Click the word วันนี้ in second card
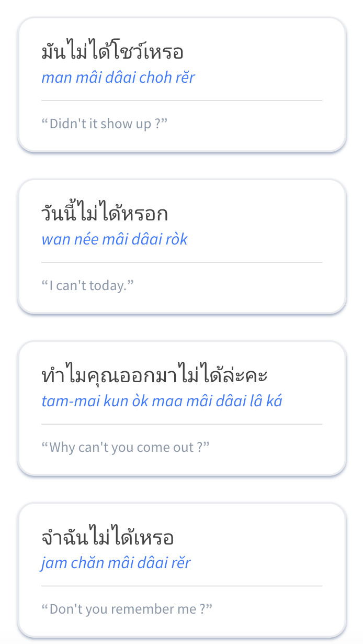 pyautogui.click(x=60, y=214)
